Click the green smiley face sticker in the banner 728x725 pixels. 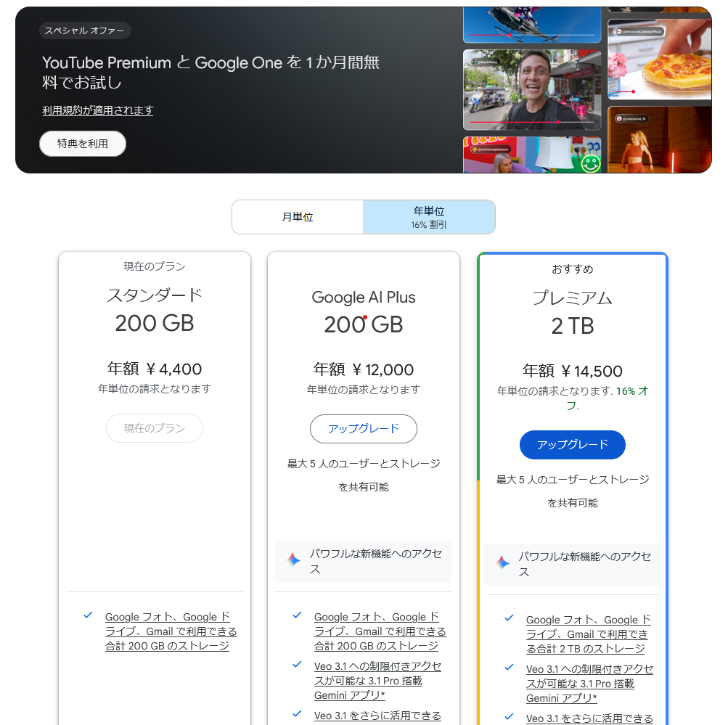pos(591,163)
